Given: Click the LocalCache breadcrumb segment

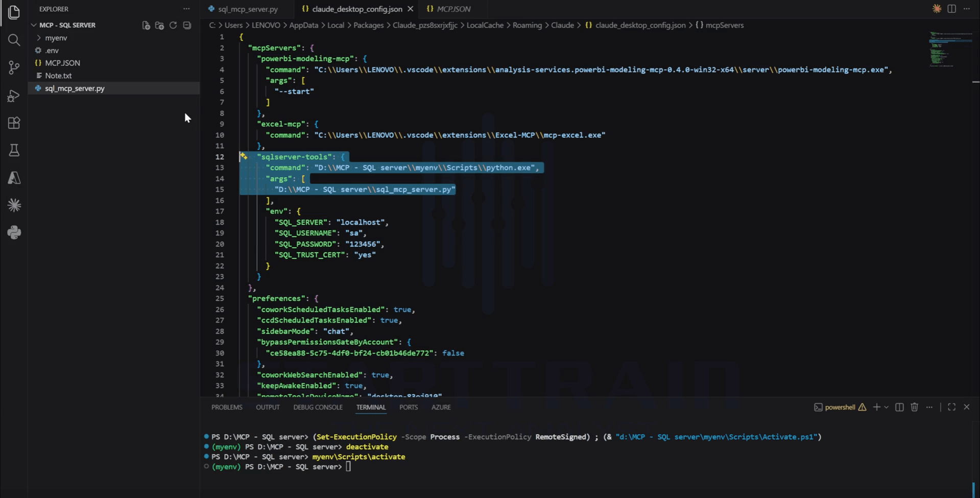Looking at the screenshot, I should pos(485,25).
